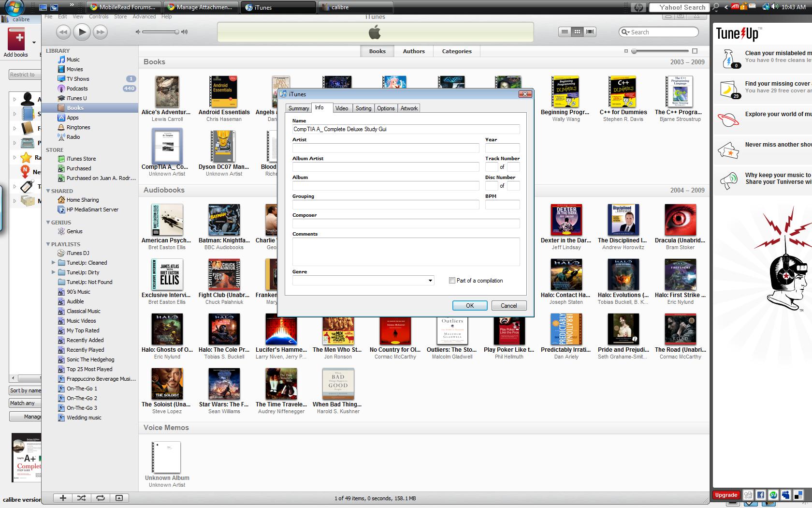Open the iTunes DJ playlist

[77, 253]
